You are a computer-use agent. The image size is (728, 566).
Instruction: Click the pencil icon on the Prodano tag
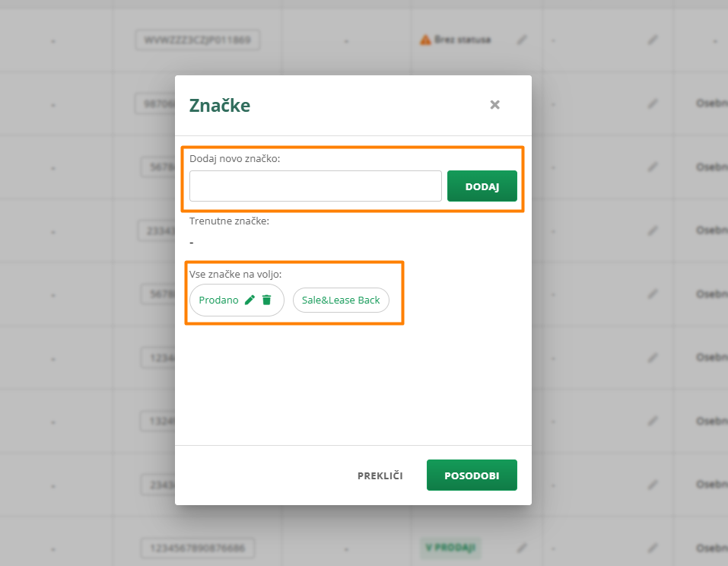(x=250, y=300)
